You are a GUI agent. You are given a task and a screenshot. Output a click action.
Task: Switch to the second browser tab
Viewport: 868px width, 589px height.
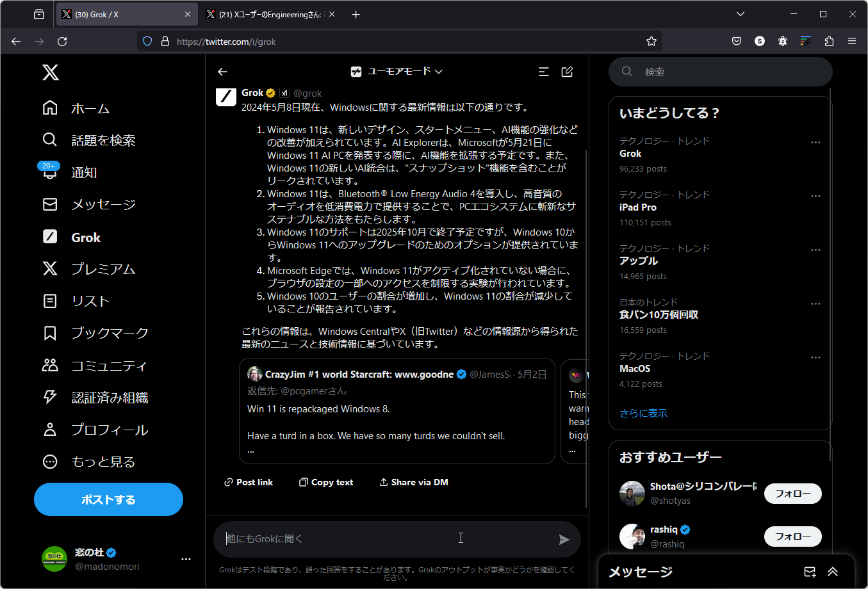pos(269,14)
